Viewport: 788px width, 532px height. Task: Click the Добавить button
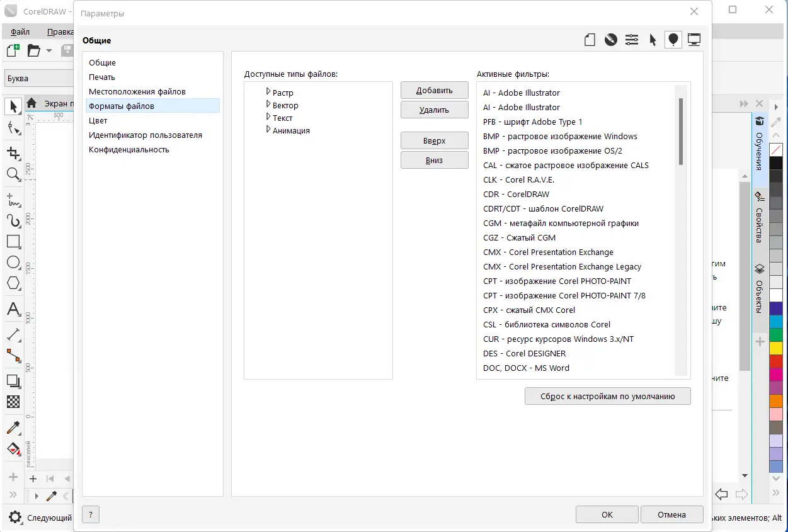tap(434, 91)
